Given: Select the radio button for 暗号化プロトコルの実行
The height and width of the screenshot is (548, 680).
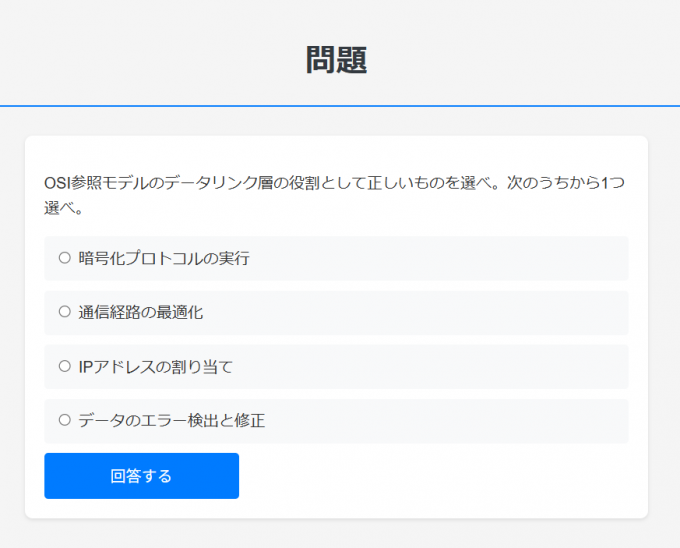Looking at the screenshot, I should pos(65,258).
